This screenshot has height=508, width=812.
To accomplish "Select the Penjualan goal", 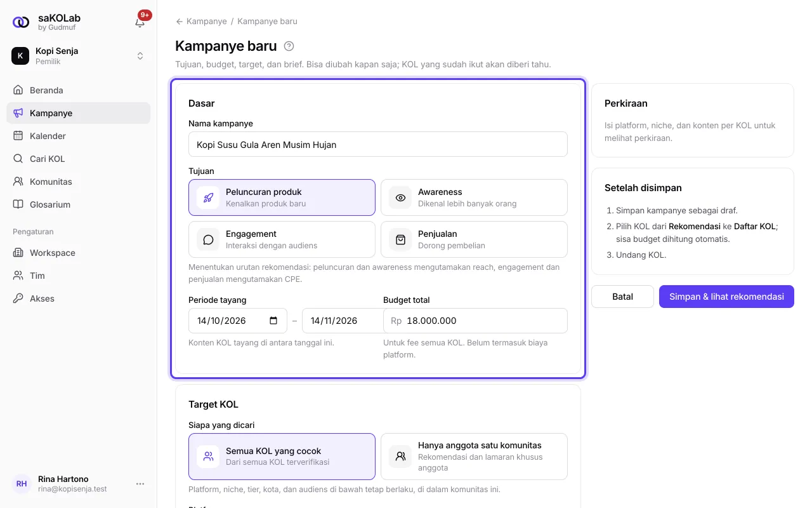I will (474, 239).
